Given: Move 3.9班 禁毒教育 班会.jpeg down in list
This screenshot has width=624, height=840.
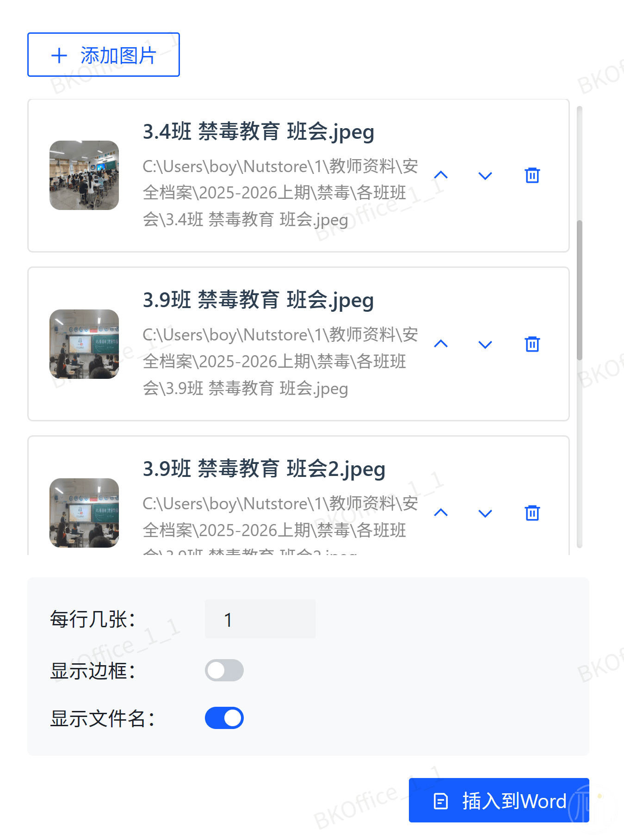Looking at the screenshot, I should click(x=485, y=345).
